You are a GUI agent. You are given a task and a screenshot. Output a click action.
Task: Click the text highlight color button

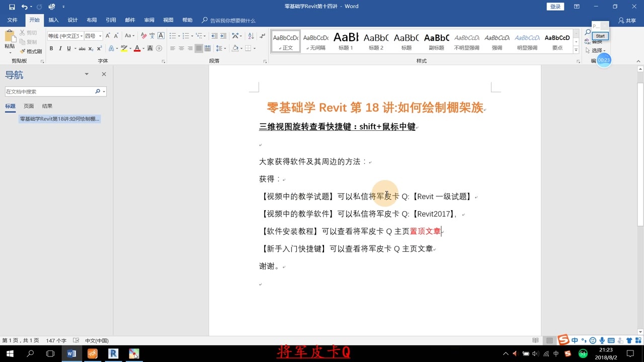(124, 49)
